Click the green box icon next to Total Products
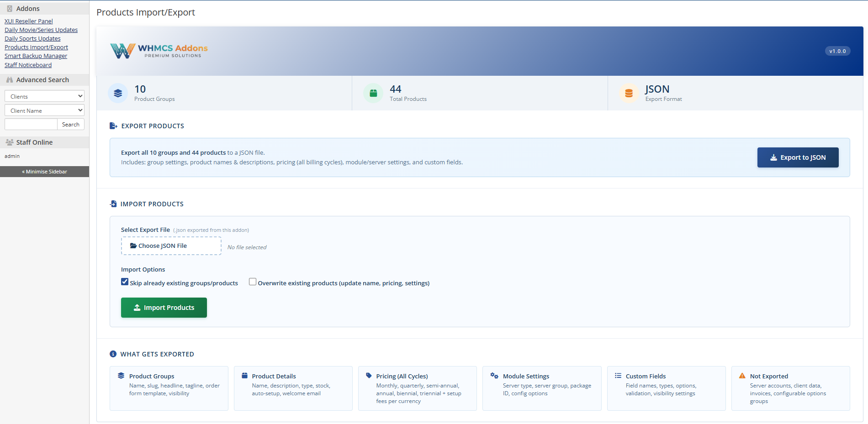 click(373, 93)
